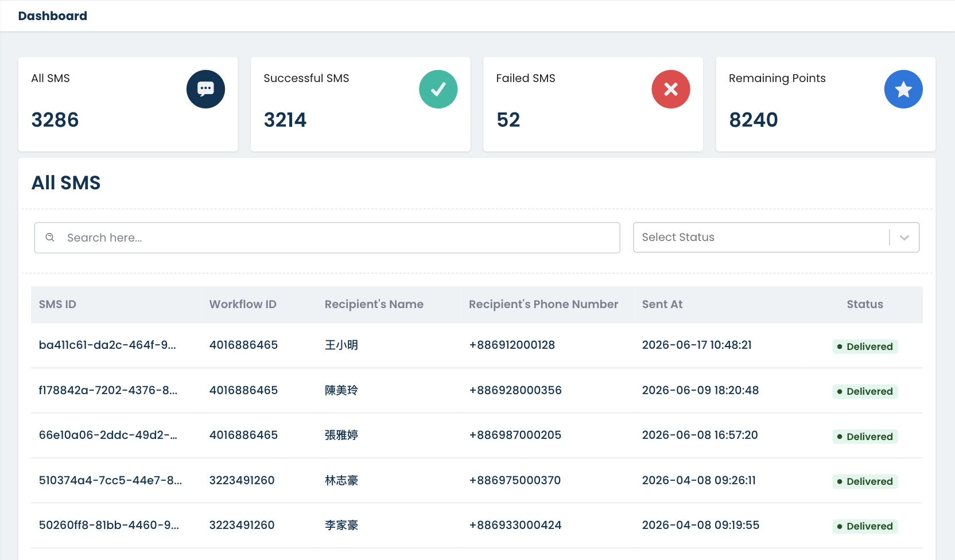
Task: Click timestamp 2026-06-08 16:57:20
Action: tap(700, 435)
